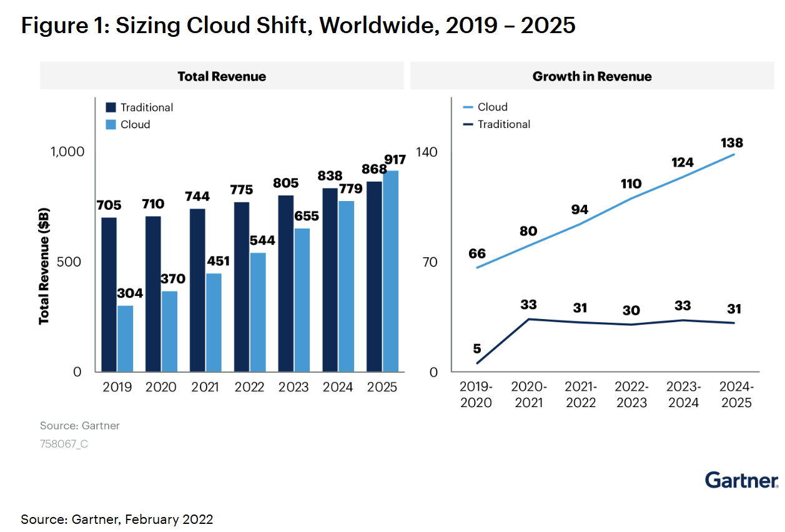Click the Traditional line legend marker
Screen dimensions: 785x532
tap(467, 124)
